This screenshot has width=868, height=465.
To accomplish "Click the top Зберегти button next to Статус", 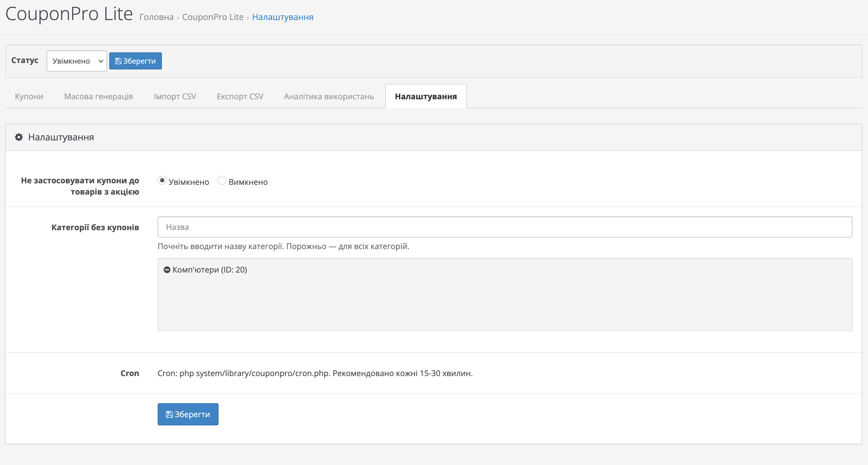I will 135,61.
